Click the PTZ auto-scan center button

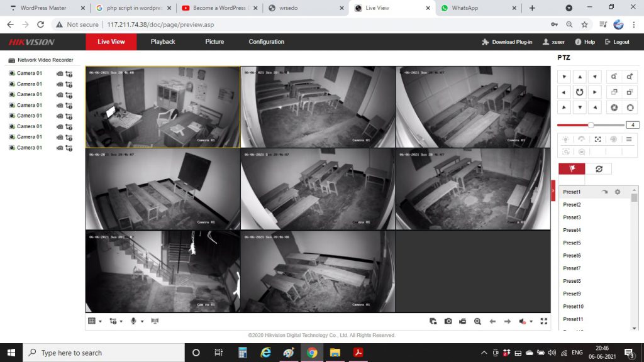[x=579, y=92]
